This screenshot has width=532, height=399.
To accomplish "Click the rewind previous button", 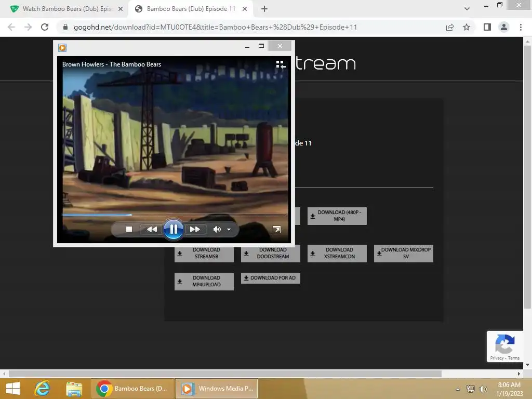I will pyautogui.click(x=152, y=230).
